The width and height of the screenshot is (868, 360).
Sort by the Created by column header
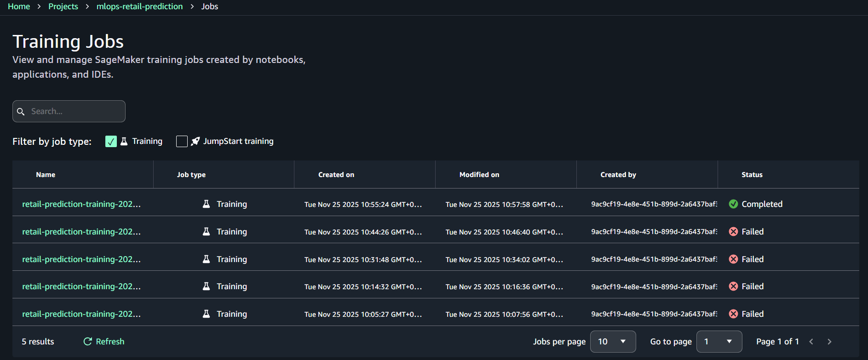[618, 175]
